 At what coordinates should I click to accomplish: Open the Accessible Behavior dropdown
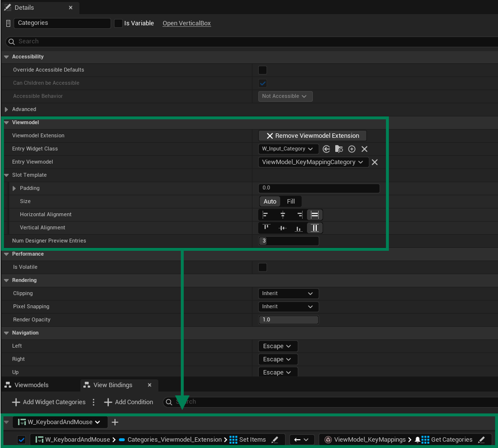pyautogui.click(x=285, y=96)
